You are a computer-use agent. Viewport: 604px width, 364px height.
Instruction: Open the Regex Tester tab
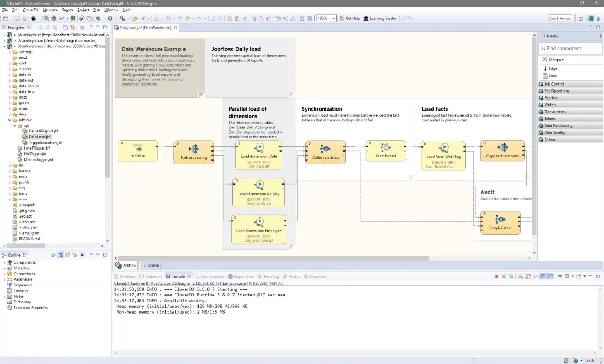(x=241, y=277)
